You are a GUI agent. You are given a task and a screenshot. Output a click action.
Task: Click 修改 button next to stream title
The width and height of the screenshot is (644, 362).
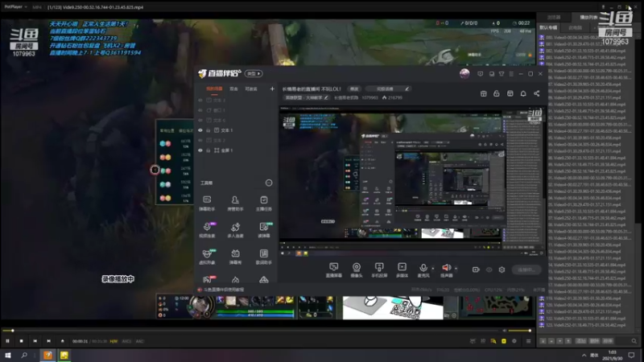pos(354,88)
